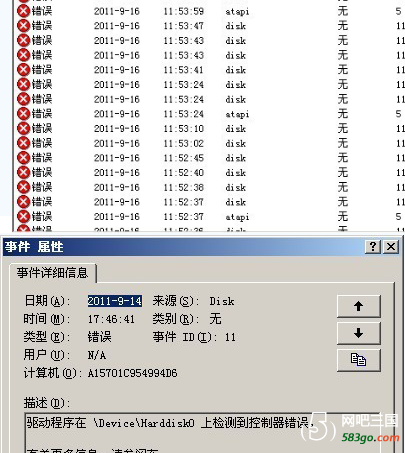Click the 583go.com watermark link
Screen dimensions: 405x453
tap(370, 437)
